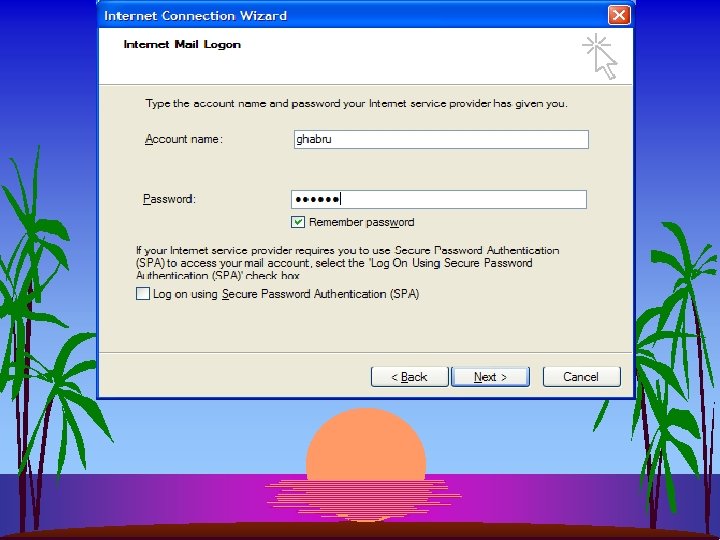Click the Account name label
The width and height of the screenshot is (720, 540).
[184, 139]
